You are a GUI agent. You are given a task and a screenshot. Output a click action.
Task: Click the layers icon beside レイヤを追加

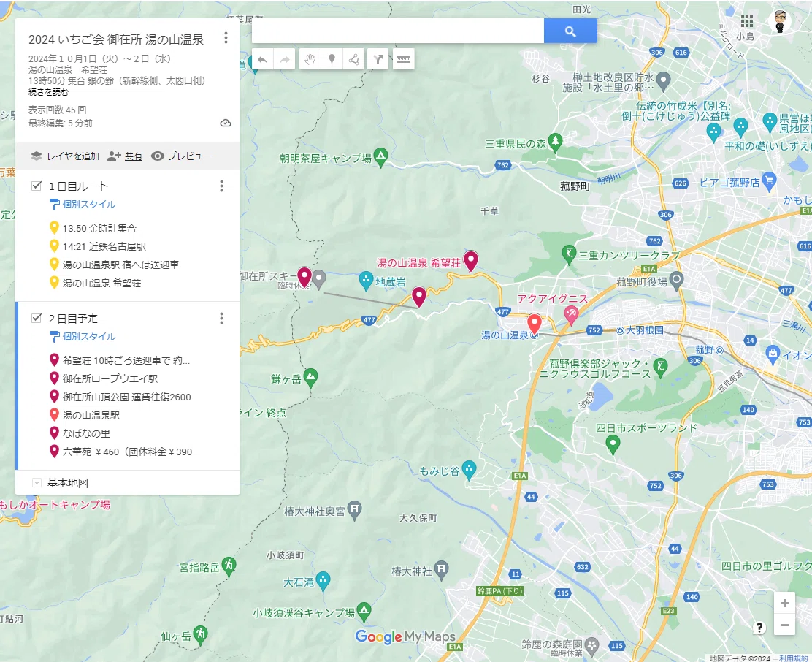pos(37,156)
